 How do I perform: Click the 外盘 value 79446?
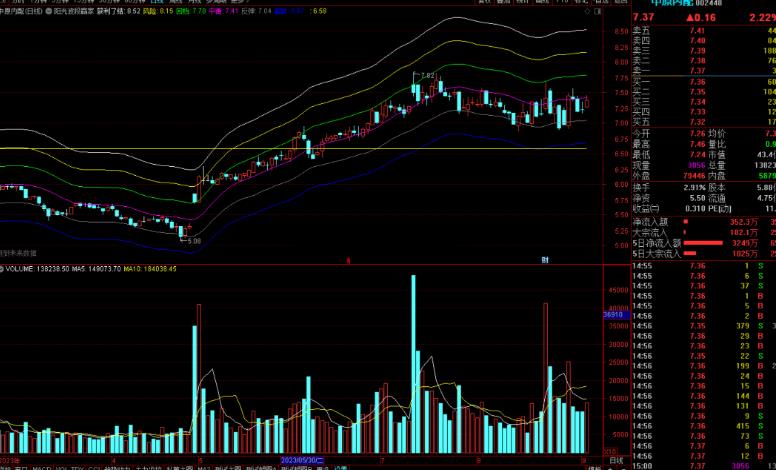tap(694, 176)
